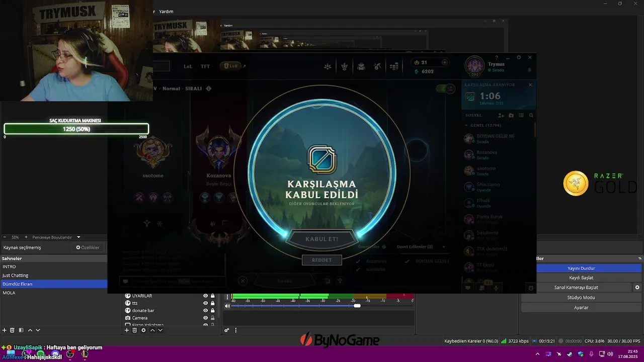The height and width of the screenshot is (362, 644).
Task: Open the TFT tab in League client
Action: click(x=205, y=66)
